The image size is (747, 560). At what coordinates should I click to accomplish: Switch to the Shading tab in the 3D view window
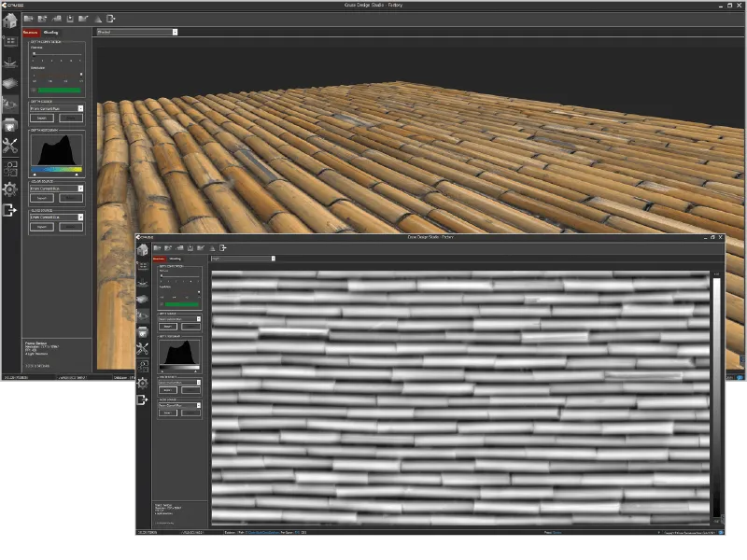(x=51, y=33)
